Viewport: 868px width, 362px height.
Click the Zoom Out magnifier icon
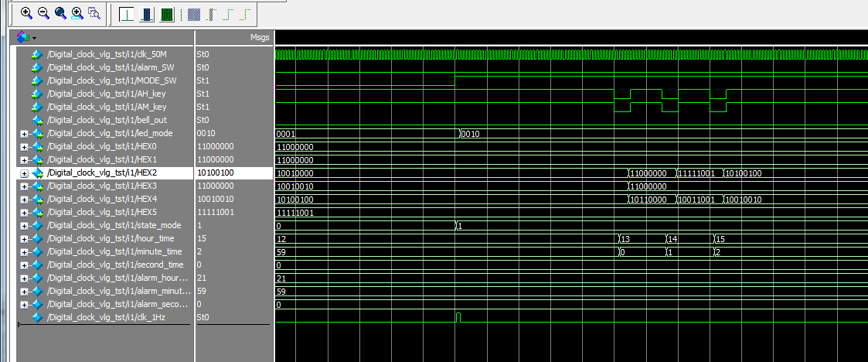tap(43, 12)
